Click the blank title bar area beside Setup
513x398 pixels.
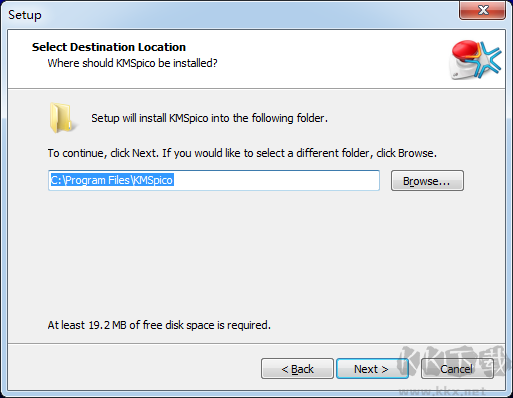(250, 15)
